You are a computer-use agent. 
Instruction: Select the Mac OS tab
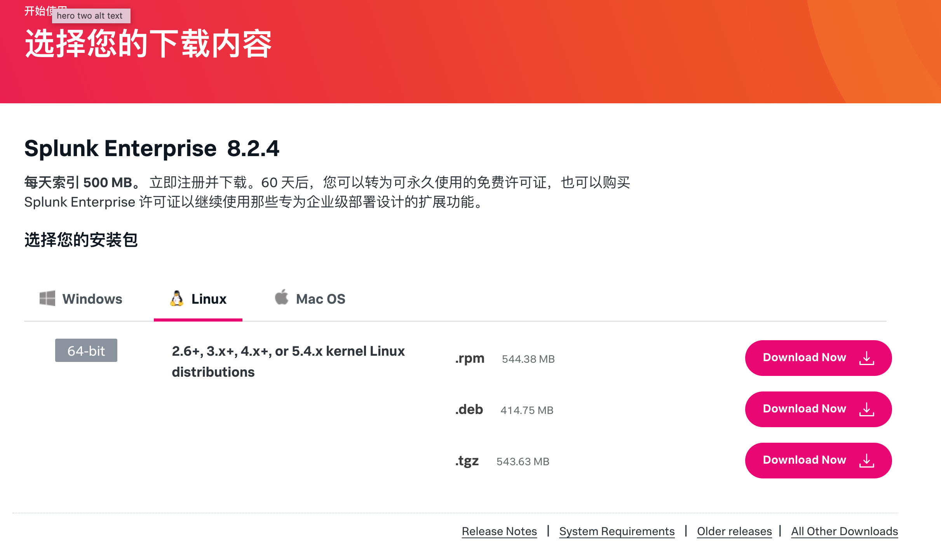coord(320,299)
